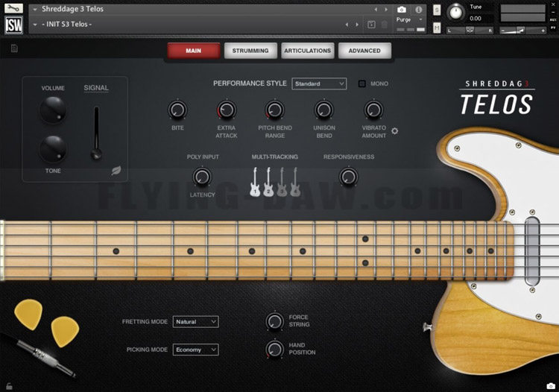This screenshot has width=559, height=392.
Task: Open the notes document icon
Action: click(x=14, y=48)
